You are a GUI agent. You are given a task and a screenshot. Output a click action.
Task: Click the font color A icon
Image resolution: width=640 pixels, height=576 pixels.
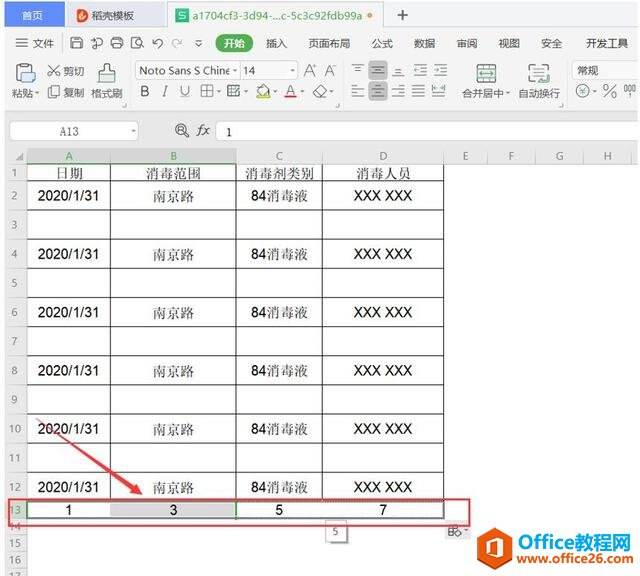[291, 91]
